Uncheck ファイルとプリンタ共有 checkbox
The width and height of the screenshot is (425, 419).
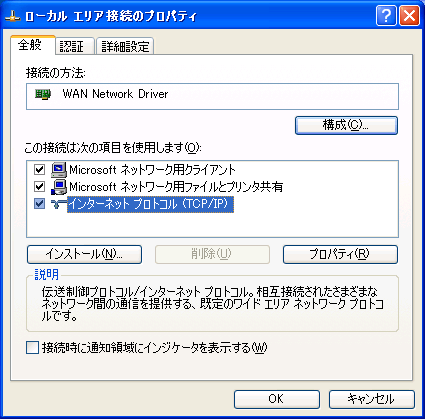click(x=39, y=186)
